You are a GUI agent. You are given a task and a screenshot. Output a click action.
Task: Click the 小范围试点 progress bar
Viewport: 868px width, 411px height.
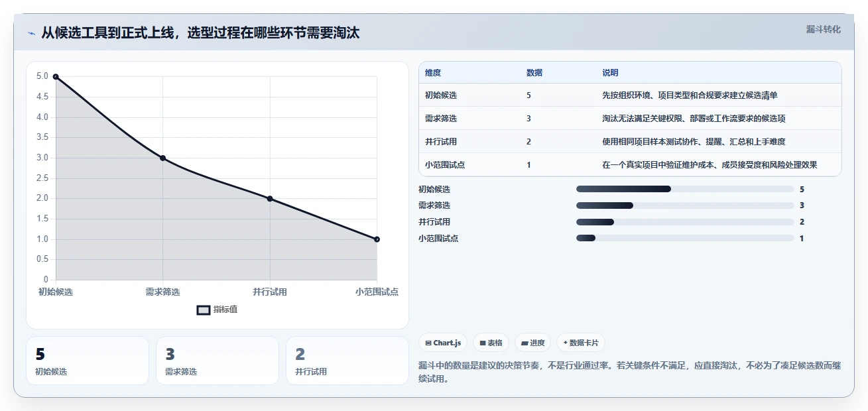coord(685,238)
